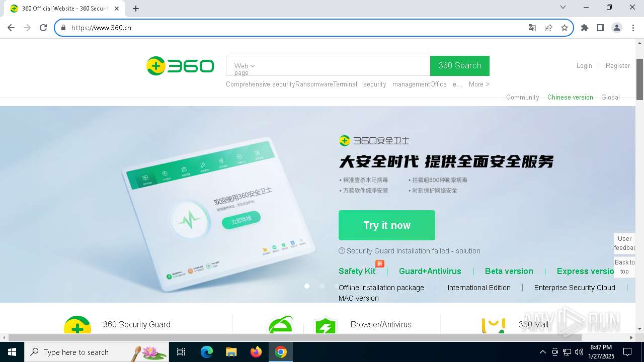Click the Chrome taskbar icon
The height and width of the screenshot is (362, 644).
pyautogui.click(x=281, y=352)
